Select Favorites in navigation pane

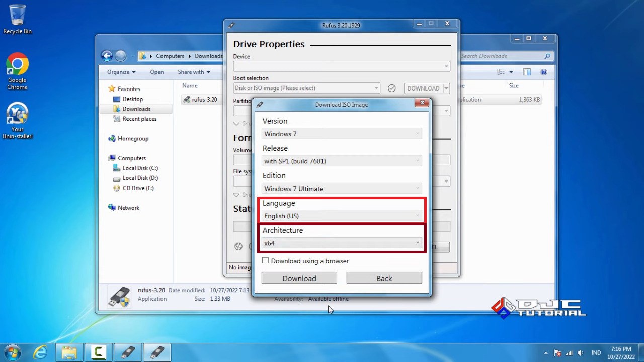[x=129, y=89]
